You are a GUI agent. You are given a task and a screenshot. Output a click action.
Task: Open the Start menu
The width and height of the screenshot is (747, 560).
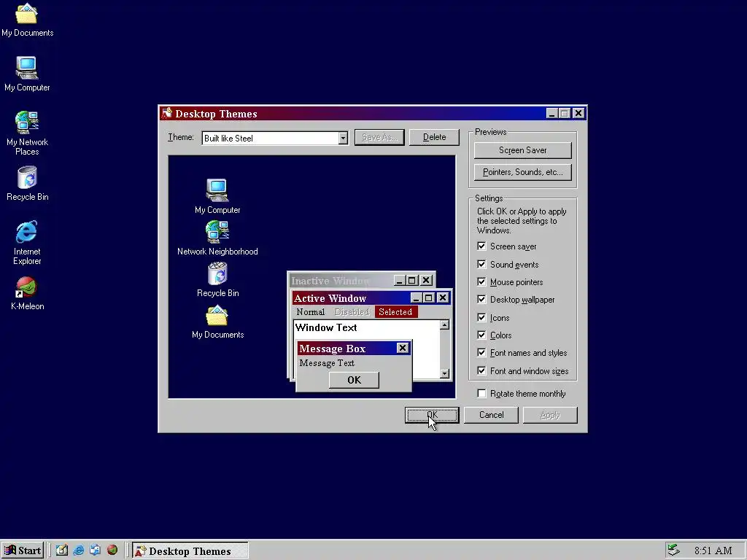click(x=23, y=551)
